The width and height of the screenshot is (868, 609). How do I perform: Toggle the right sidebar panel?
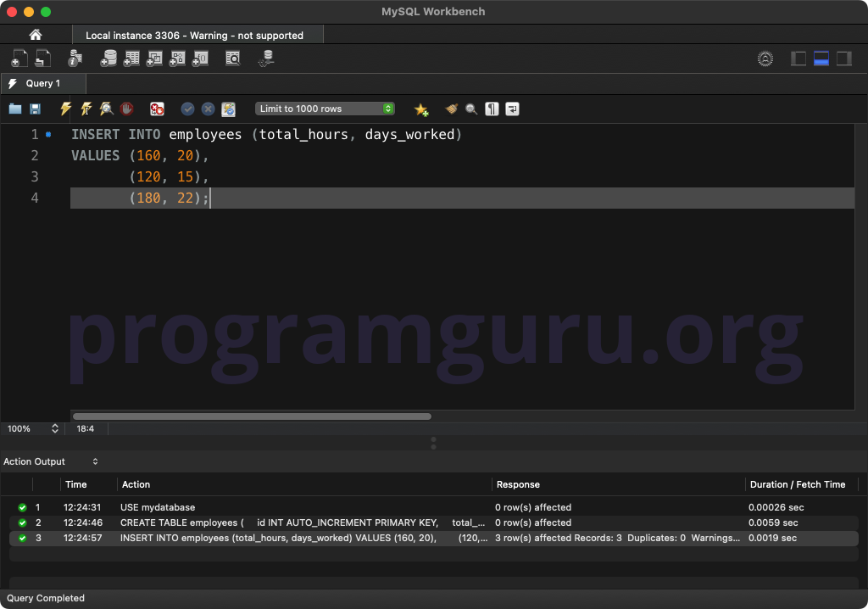pos(843,59)
